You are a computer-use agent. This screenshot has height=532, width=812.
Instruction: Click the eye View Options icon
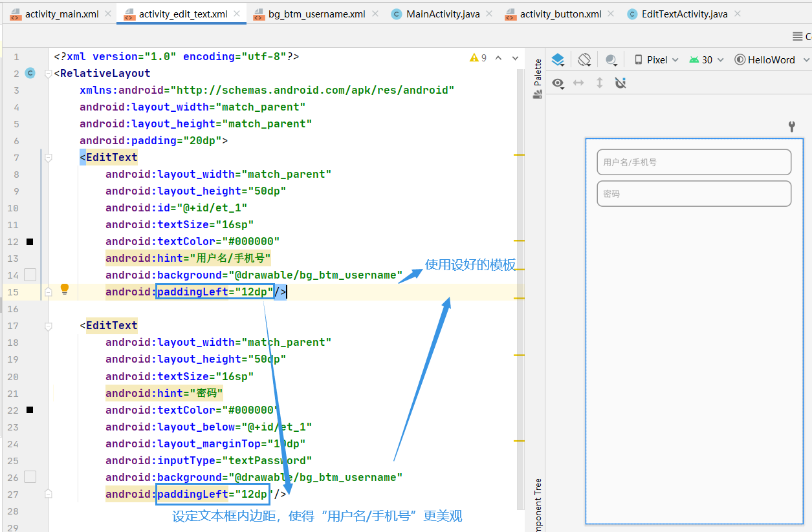pos(558,83)
